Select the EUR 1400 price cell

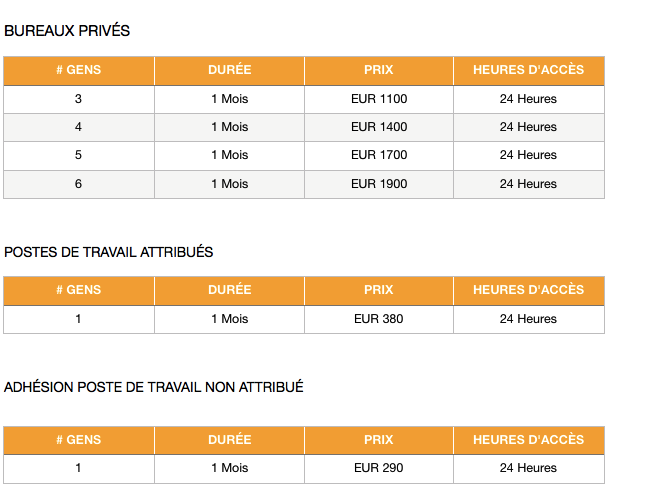379,127
